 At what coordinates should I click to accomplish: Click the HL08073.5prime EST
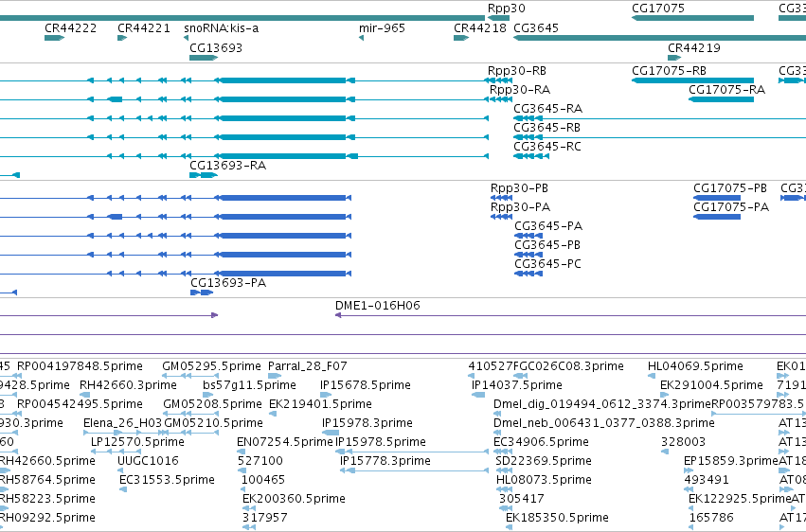click(502, 490)
